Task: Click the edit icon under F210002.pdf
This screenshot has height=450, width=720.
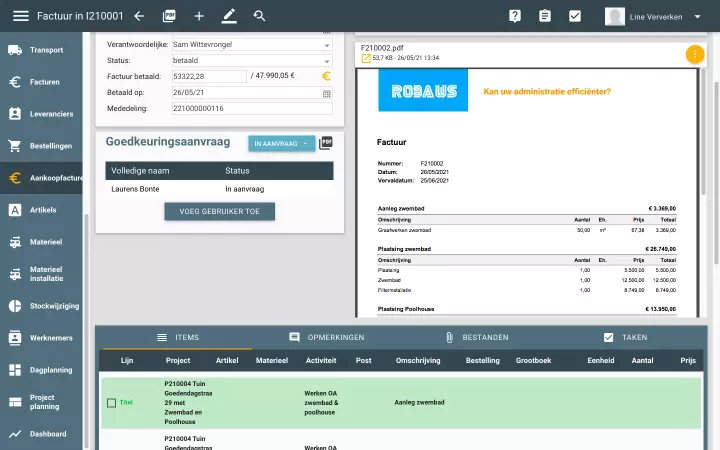Action: [366, 58]
